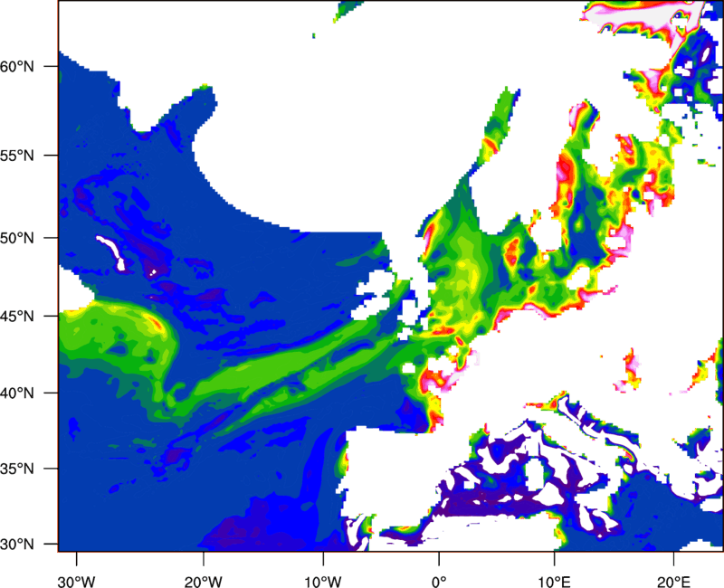Click the 20°W longitude label

click(x=203, y=582)
